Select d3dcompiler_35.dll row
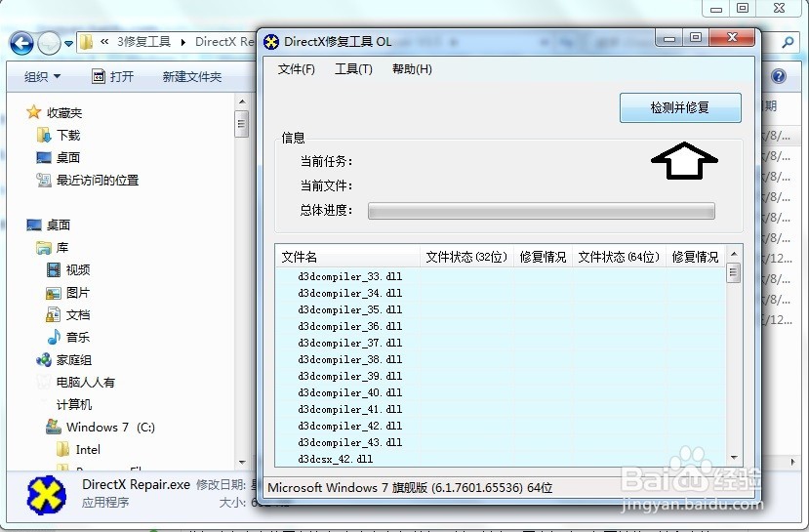Image resolution: width=809 pixels, height=532 pixels. point(501,309)
